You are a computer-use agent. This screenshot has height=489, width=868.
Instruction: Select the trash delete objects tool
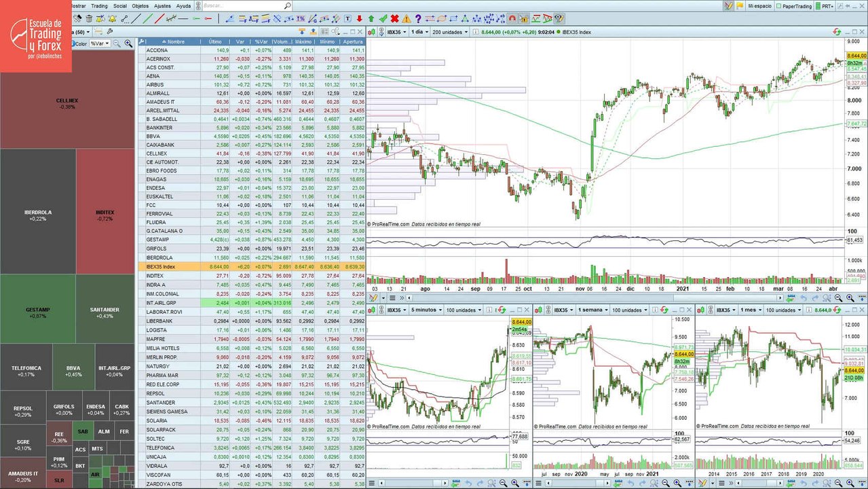tap(89, 18)
